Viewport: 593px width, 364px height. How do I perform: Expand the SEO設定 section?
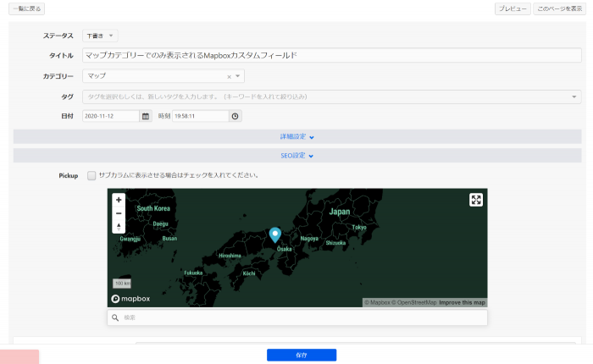coord(296,156)
